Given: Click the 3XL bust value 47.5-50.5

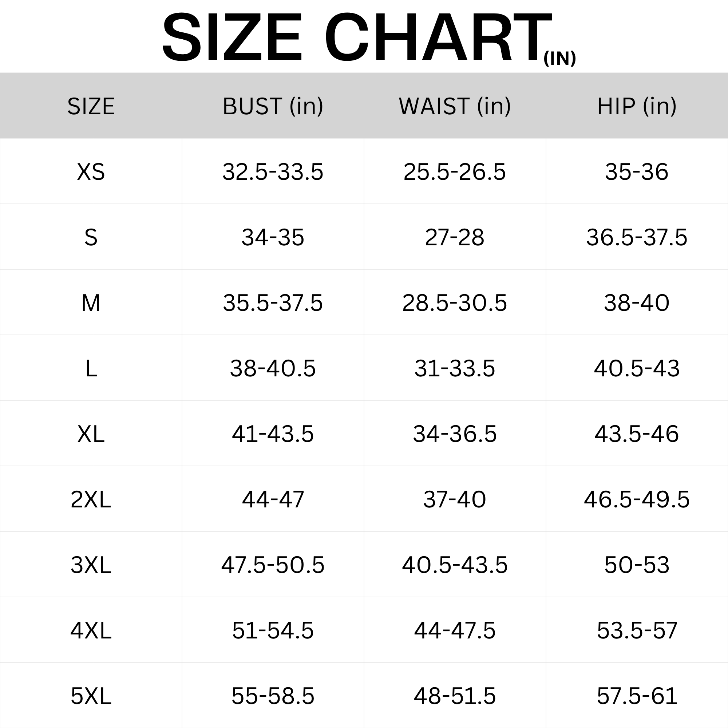Looking at the screenshot, I should (273, 565).
